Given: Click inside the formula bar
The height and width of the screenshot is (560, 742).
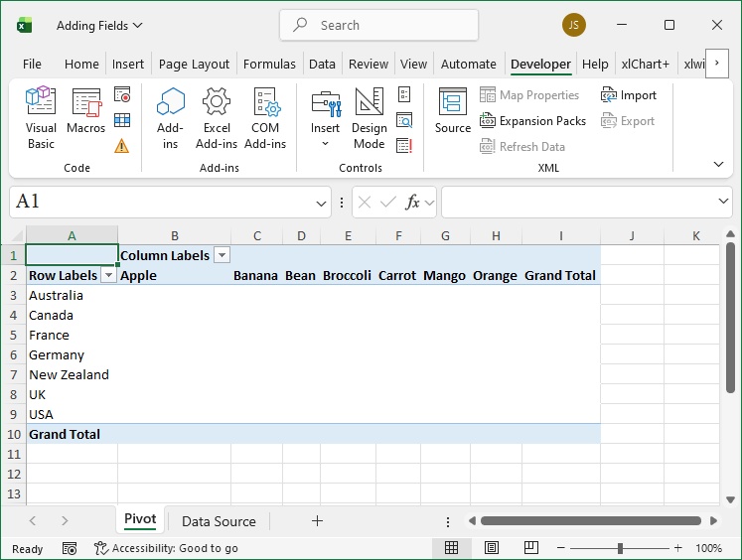Looking at the screenshot, I should pyautogui.click(x=579, y=202).
